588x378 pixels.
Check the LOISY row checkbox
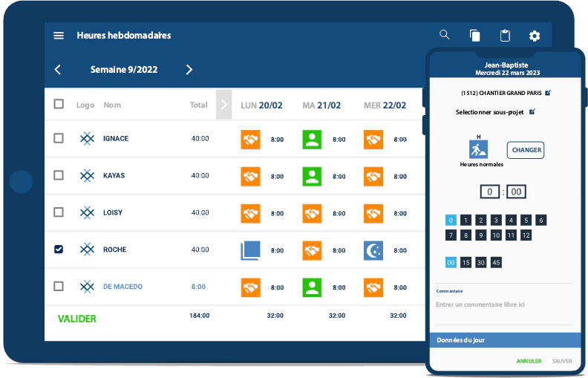59,212
